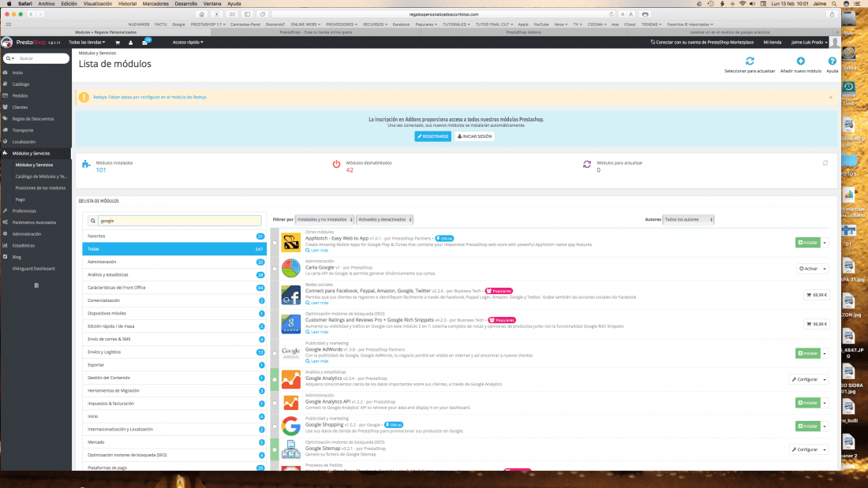Open the Todos los autores dropdown
868x488 pixels.
pos(689,220)
